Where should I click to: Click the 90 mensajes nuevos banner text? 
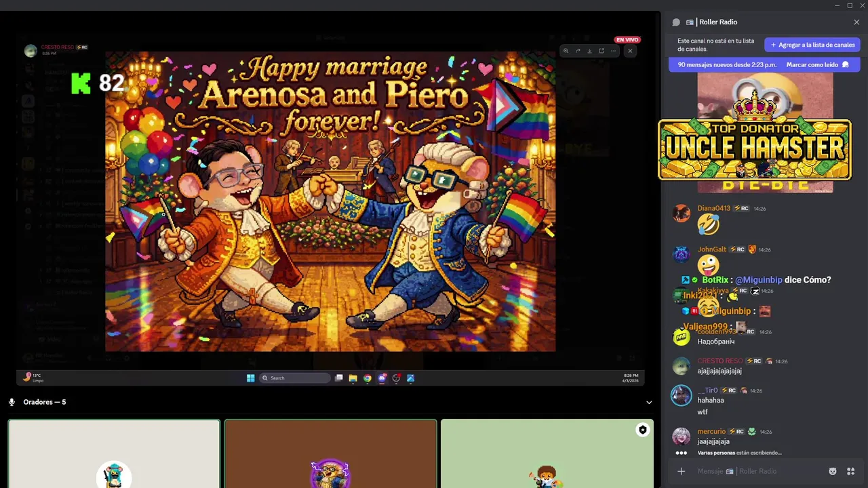point(726,65)
